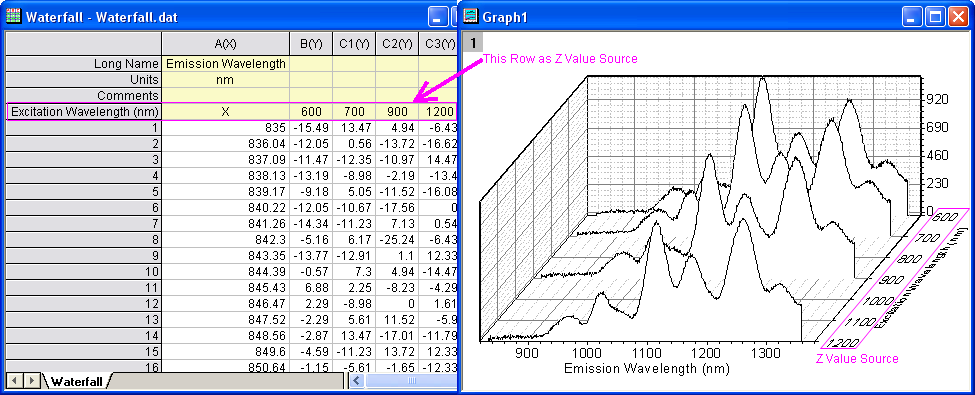Go to the first sheet tab arrow

pos(16,380)
